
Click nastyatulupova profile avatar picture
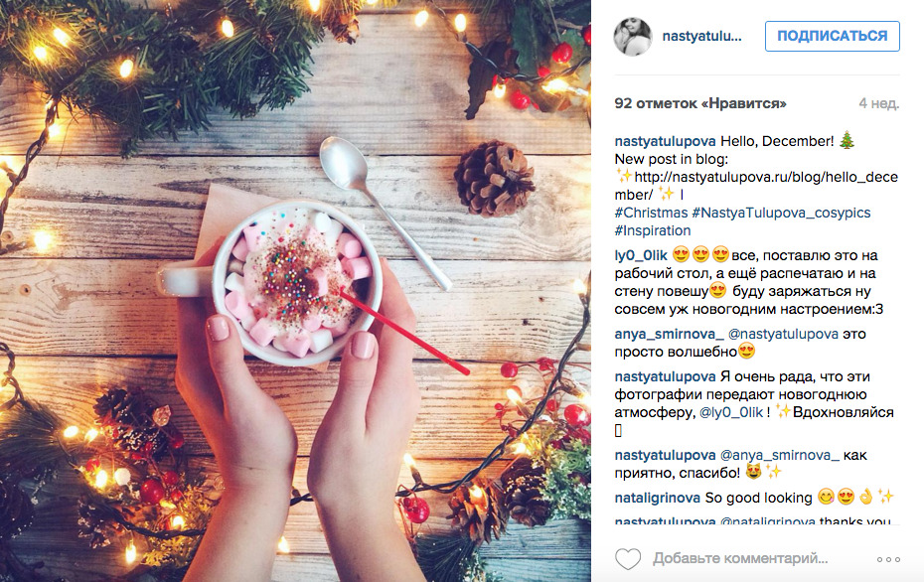tap(633, 37)
